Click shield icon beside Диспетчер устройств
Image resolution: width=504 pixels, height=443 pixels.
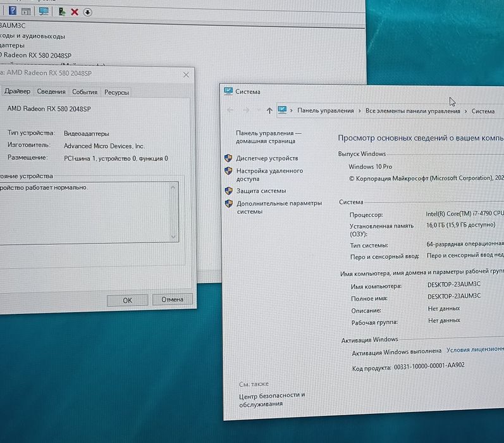pos(228,158)
